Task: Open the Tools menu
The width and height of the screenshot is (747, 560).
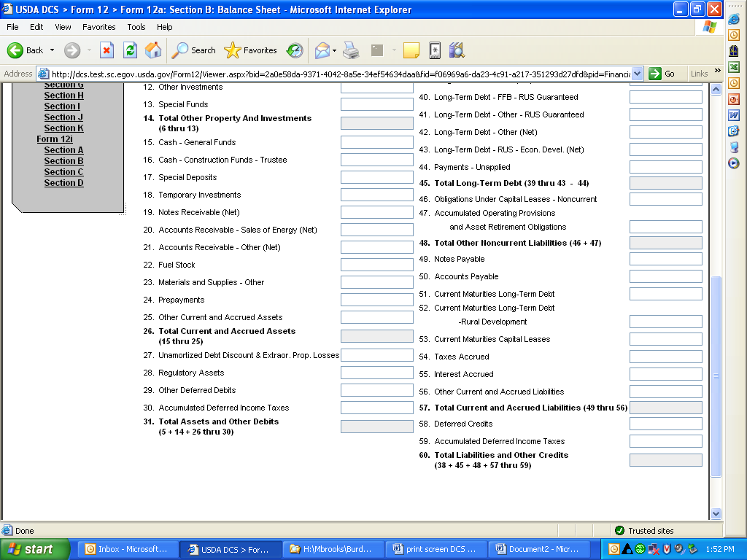Action: pos(136,27)
